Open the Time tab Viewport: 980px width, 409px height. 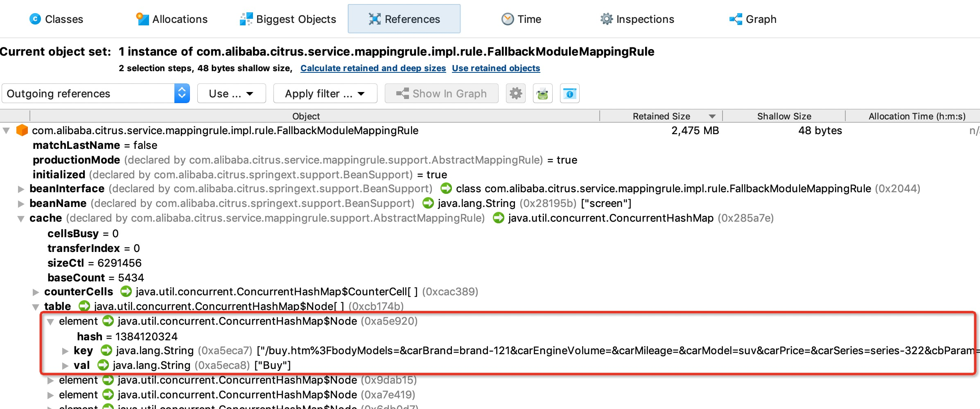click(x=521, y=19)
